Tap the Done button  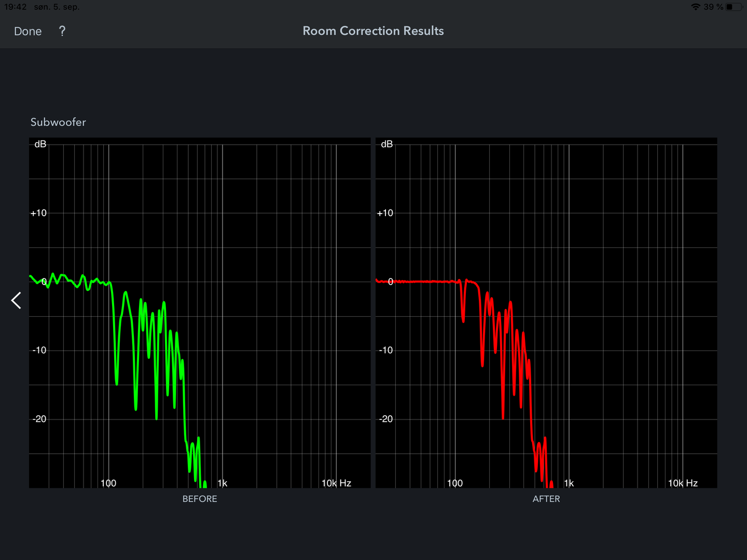pyautogui.click(x=27, y=31)
